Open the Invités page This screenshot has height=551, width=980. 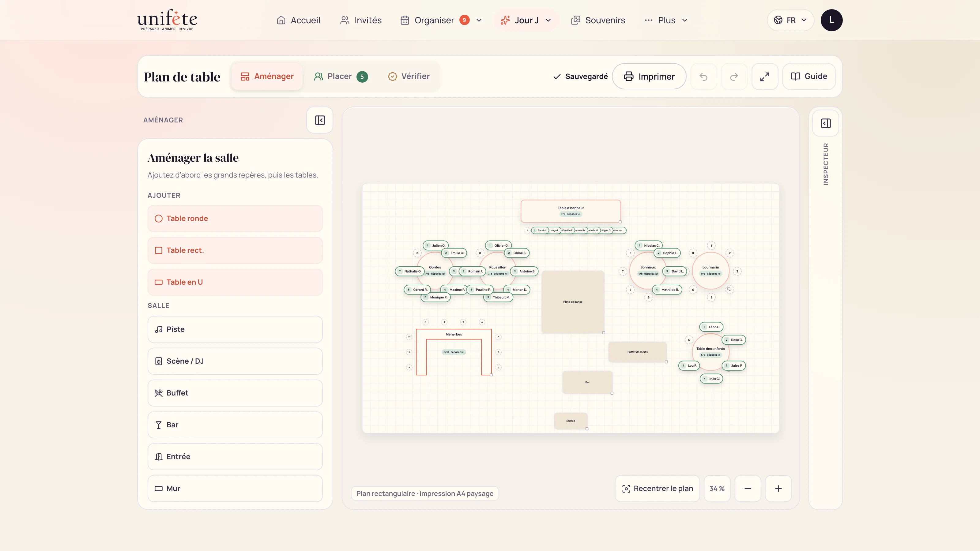(361, 20)
